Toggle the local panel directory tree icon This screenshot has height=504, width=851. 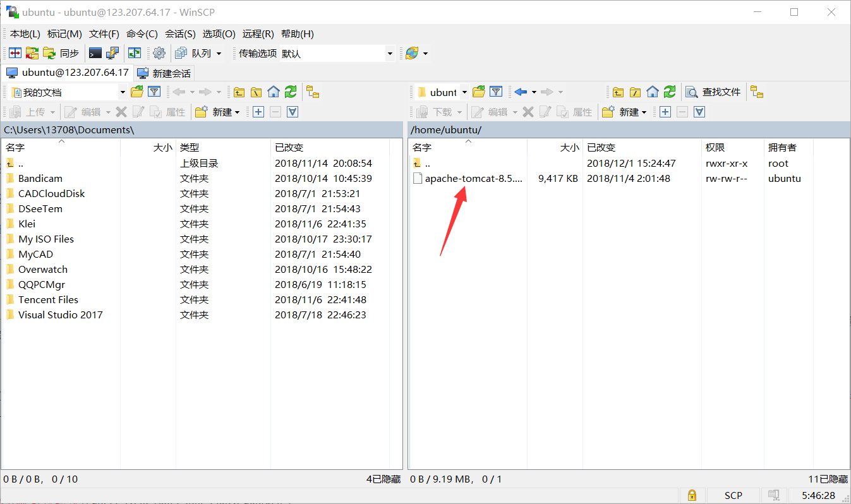313,92
